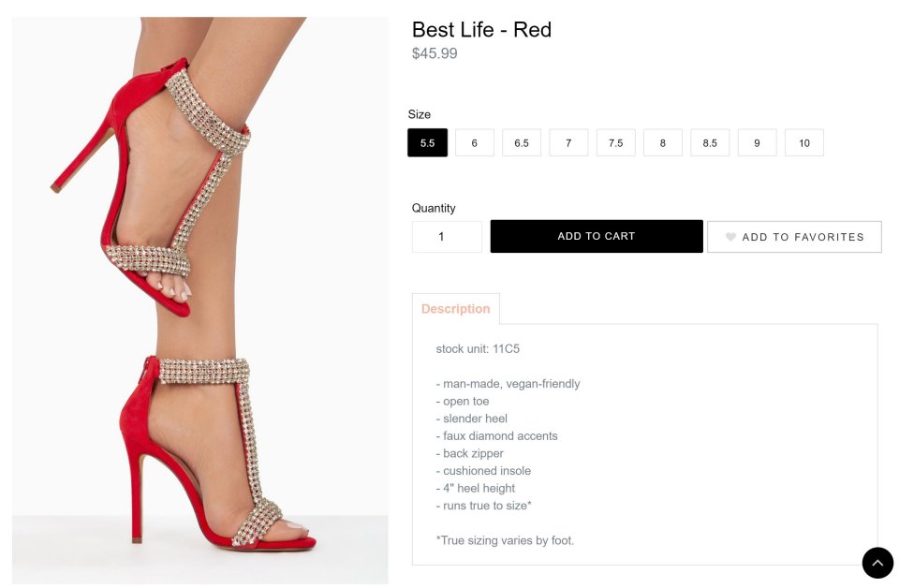Image resolution: width=899 pixels, height=588 pixels.
Task: Select size 5.5
Action: click(x=427, y=142)
